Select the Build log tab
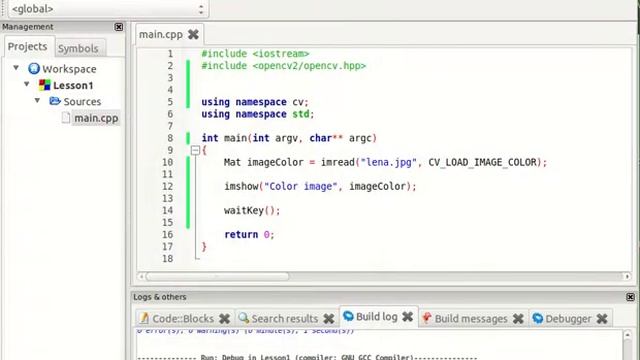 pyautogui.click(x=377, y=317)
